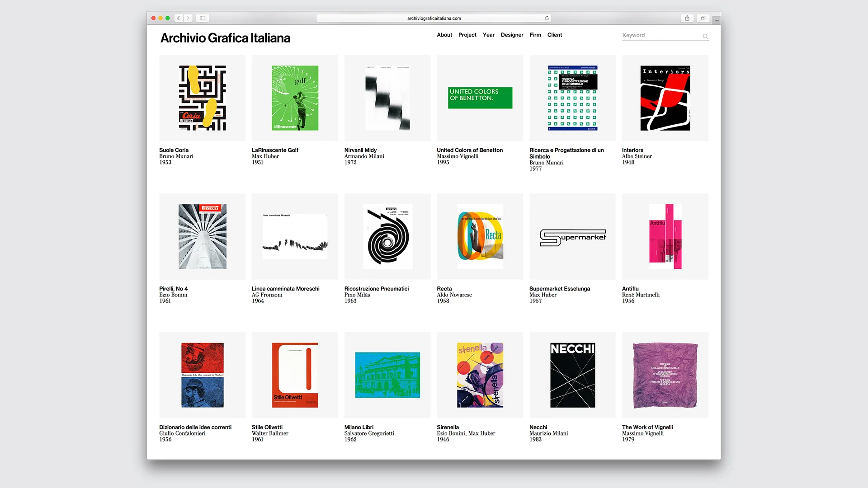Open the Supermarket Esselunga logo thumbnail
The image size is (868, 488).
[573, 237]
